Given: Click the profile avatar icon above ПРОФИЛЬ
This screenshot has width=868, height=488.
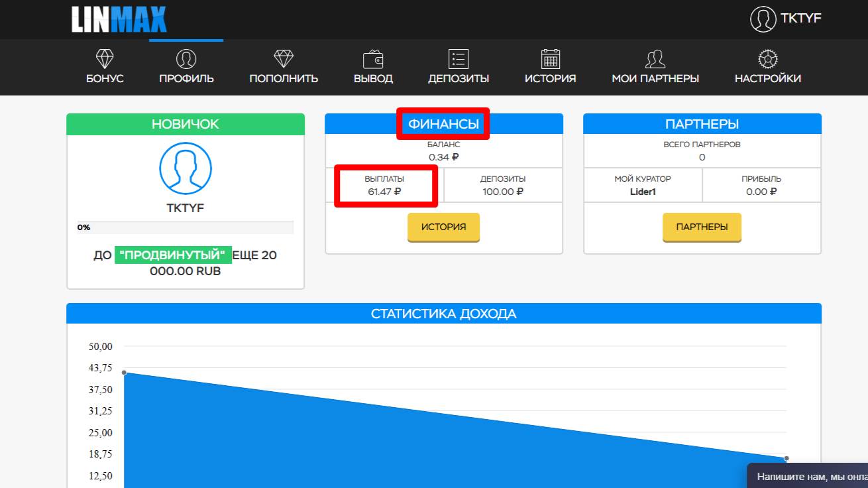Looking at the screenshot, I should point(186,58).
